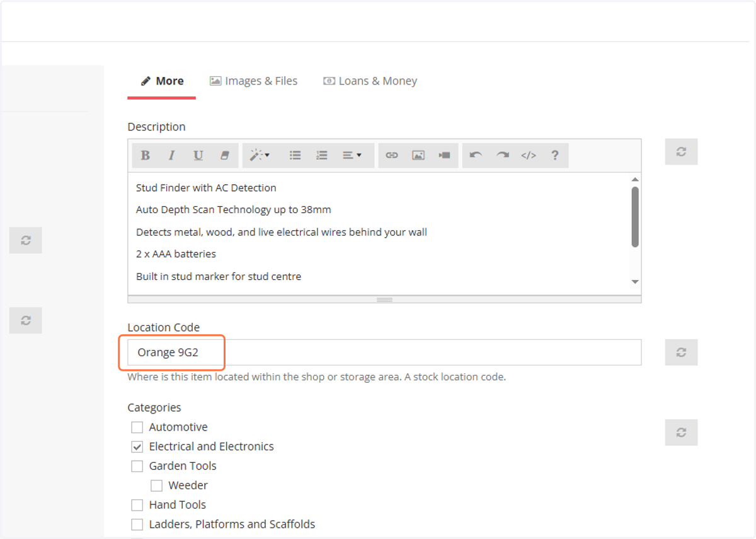Image resolution: width=756 pixels, height=539 pixels.
Task: Open the editor help question mark
Action: (555, 155)
